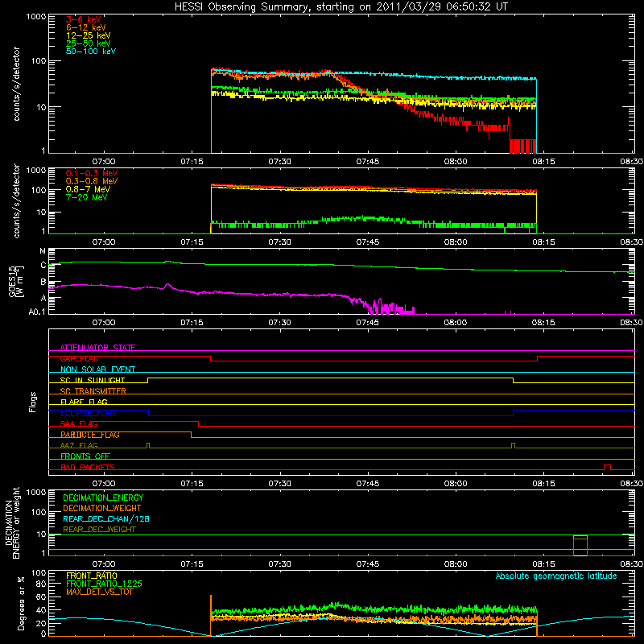Click the BAD_PACKETS pulse near 08:25
Viewport: 644px width, 644px height.
click(x=607, y=467)
